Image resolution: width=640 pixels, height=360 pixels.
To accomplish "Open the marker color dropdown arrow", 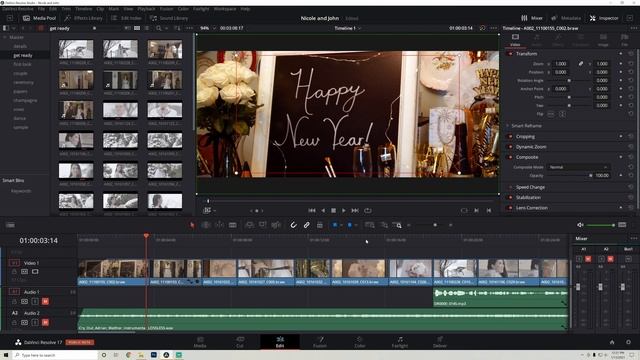I will [356, 225].
